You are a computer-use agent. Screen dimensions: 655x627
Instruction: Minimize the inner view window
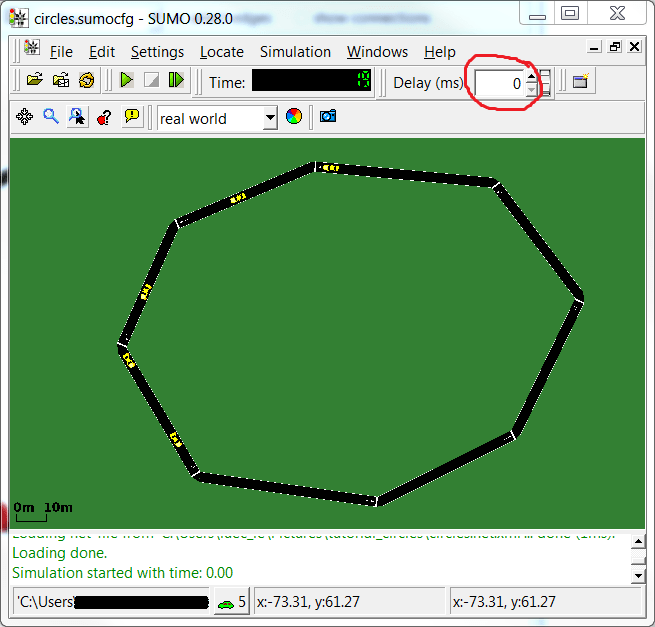[594, 47]
